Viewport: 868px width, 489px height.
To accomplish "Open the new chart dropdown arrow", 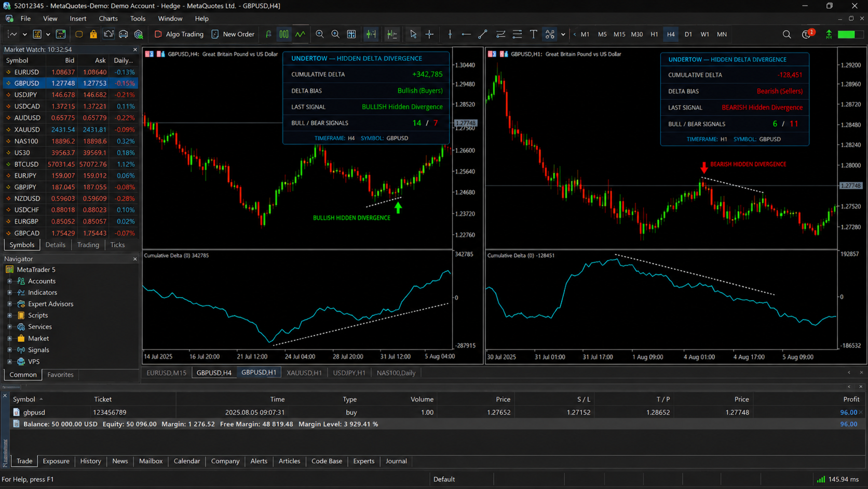I will pos(24,34).
